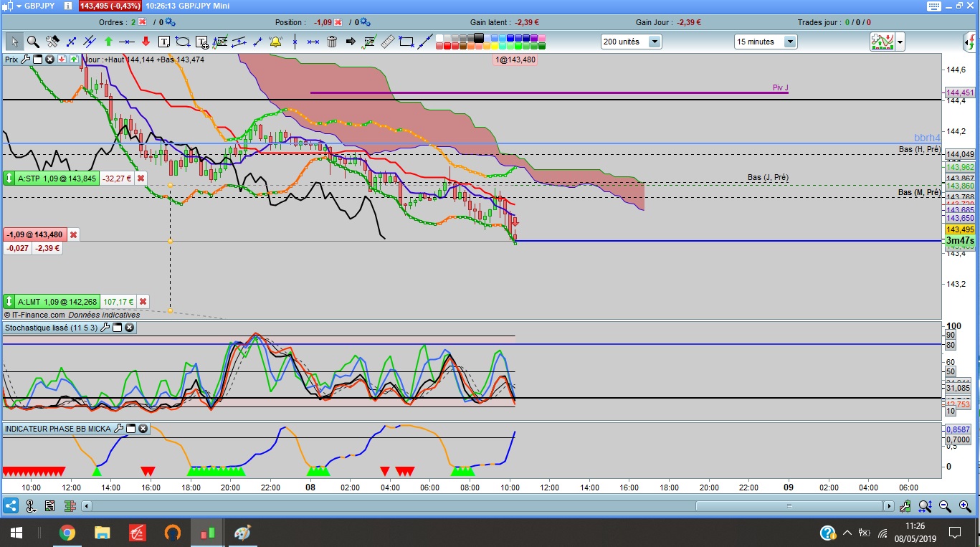Viewport: 980px width, 547px height.
Task: Click the alert bell drawing tool
Action: click(x=275, y=42)
